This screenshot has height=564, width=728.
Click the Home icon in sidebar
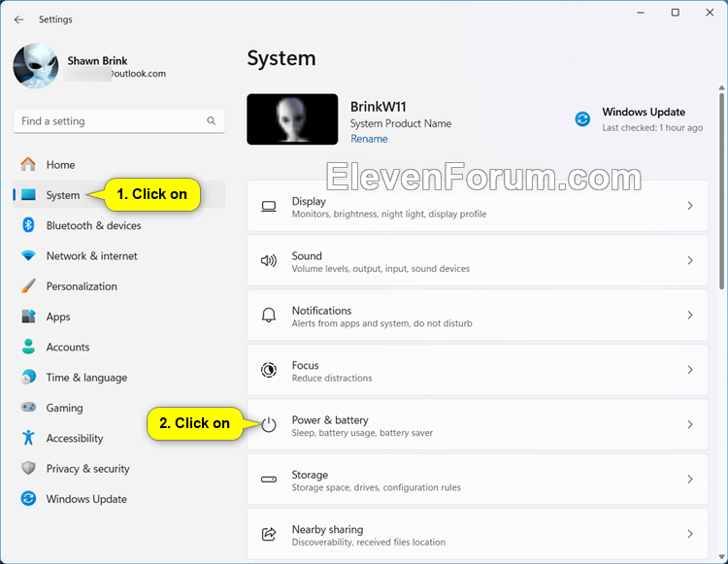[28, 164]
